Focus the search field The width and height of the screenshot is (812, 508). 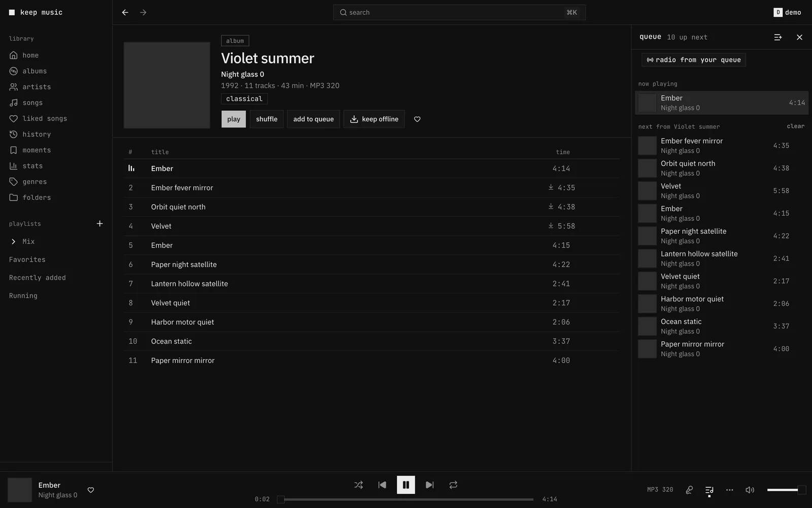[x=459, y=12]
